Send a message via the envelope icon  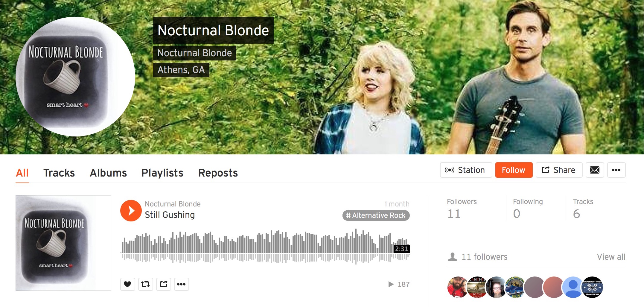click(595, 170)
